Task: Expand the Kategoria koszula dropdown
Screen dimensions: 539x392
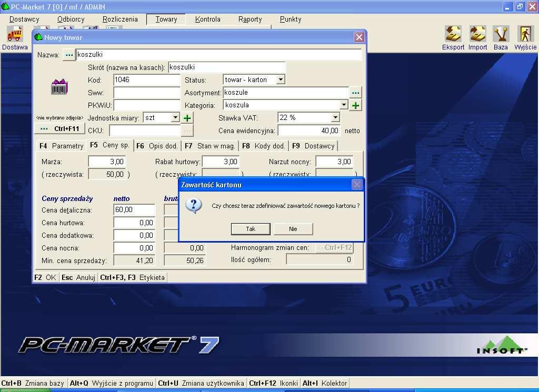Action: point(344,105)
